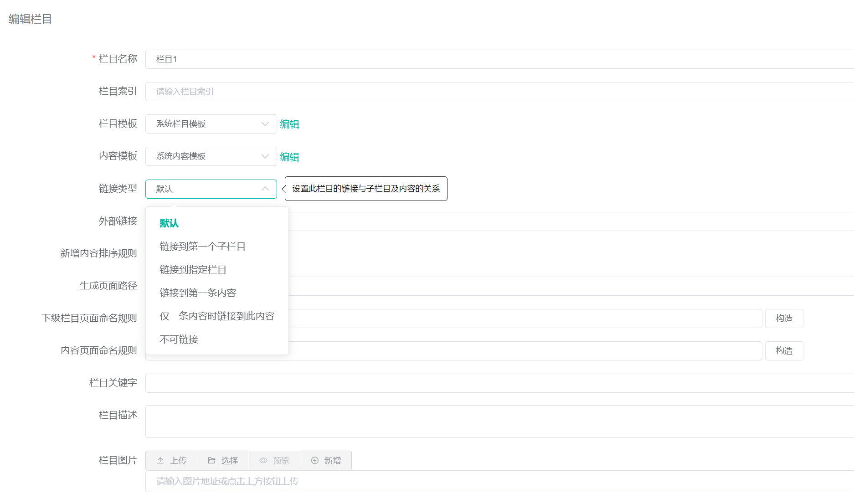Select 不可链接 option
The image size is (854, 504).
pyautogui.click(x=179, y=339)
